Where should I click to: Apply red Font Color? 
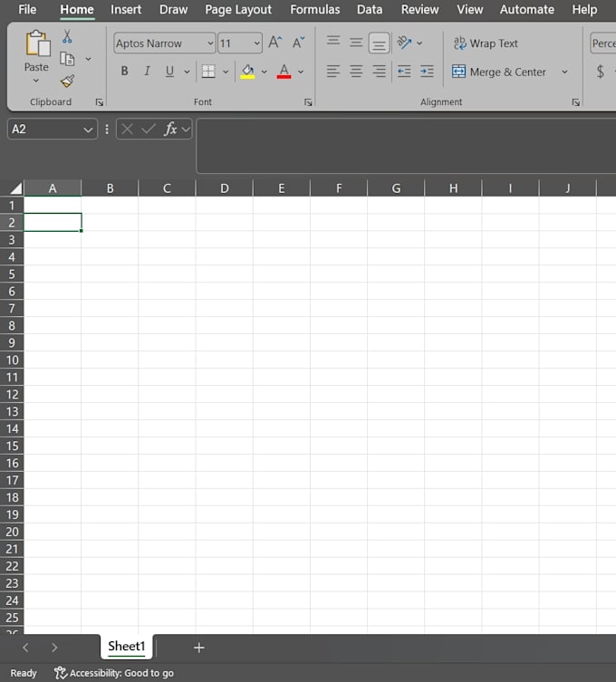point(284,72)
